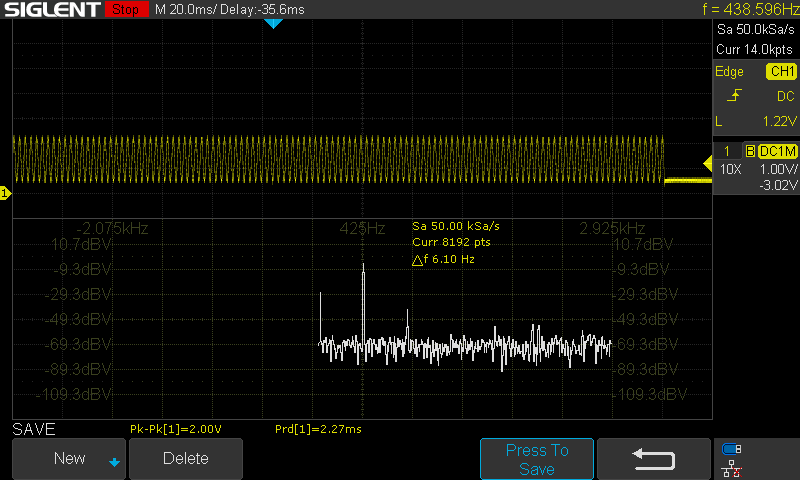
Task: Click the yellow channel 1 waveform trace
Action: tap(338, 159)
